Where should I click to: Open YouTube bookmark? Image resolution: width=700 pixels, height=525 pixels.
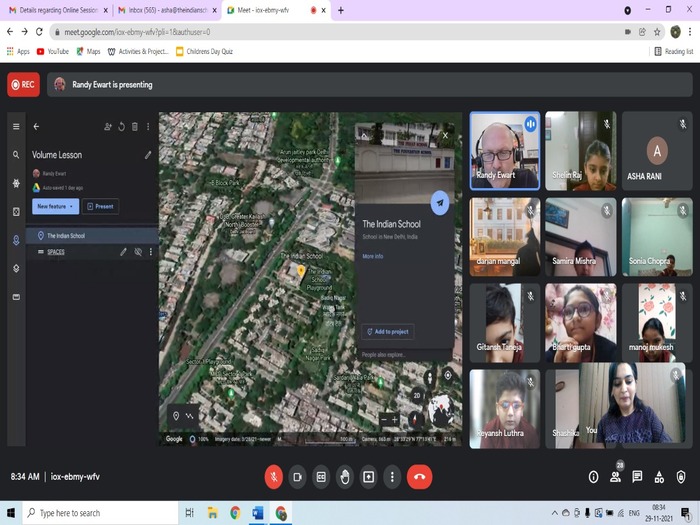tap(53, 51)
